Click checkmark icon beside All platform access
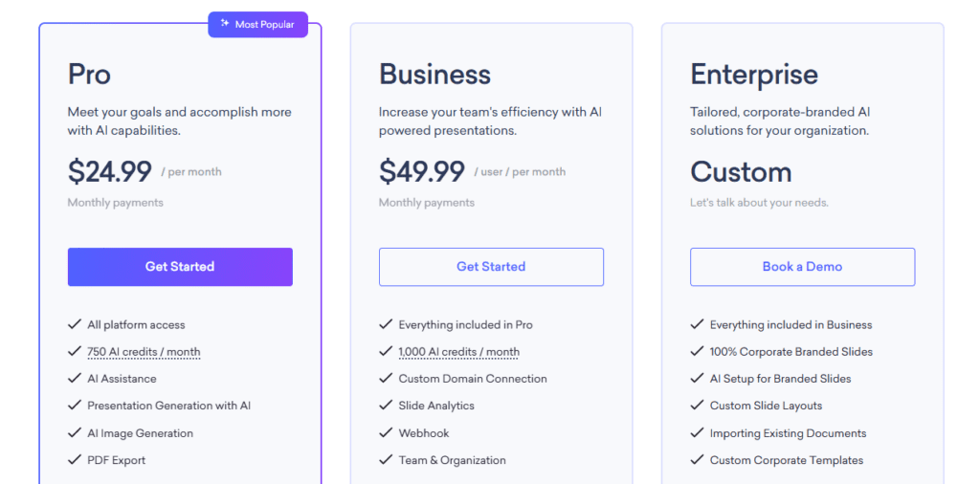Screen dimensions: 980x484 (x=75, y=324)
